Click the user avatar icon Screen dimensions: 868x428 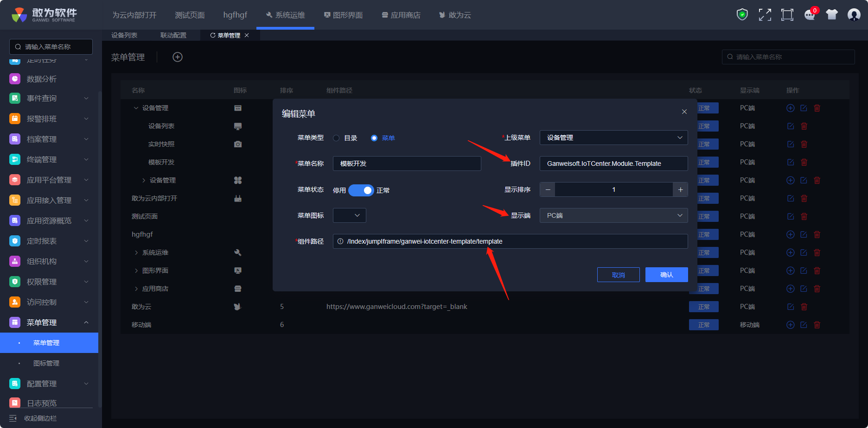coord(854,15)
